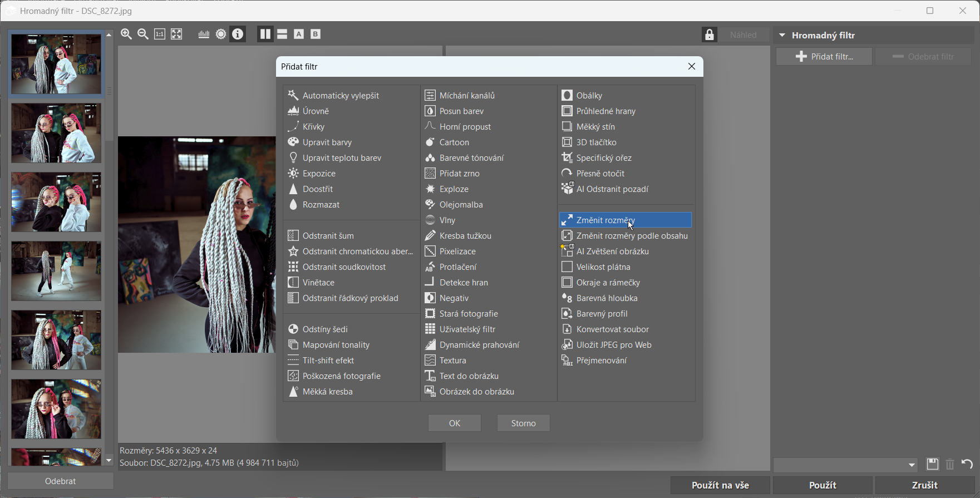Click the Storno button

coord(523,423)
